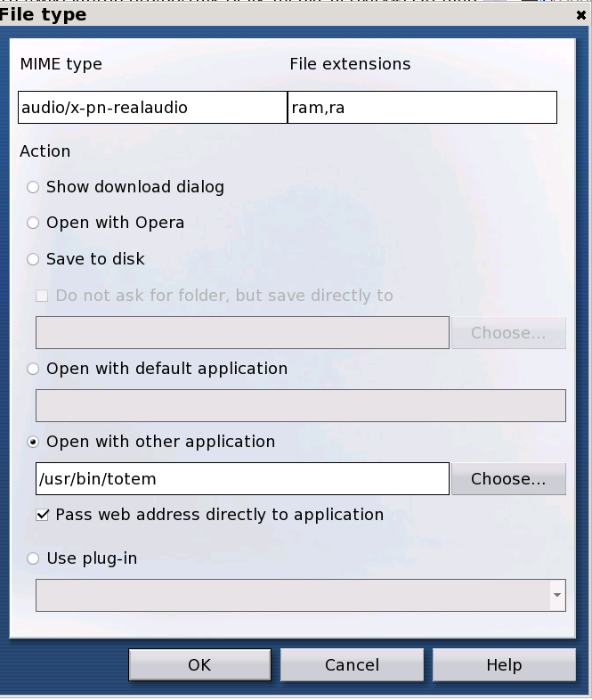Click Choose next to /usr/bin/totem
The width and height of the screenshot is (592, 700).
507,479
